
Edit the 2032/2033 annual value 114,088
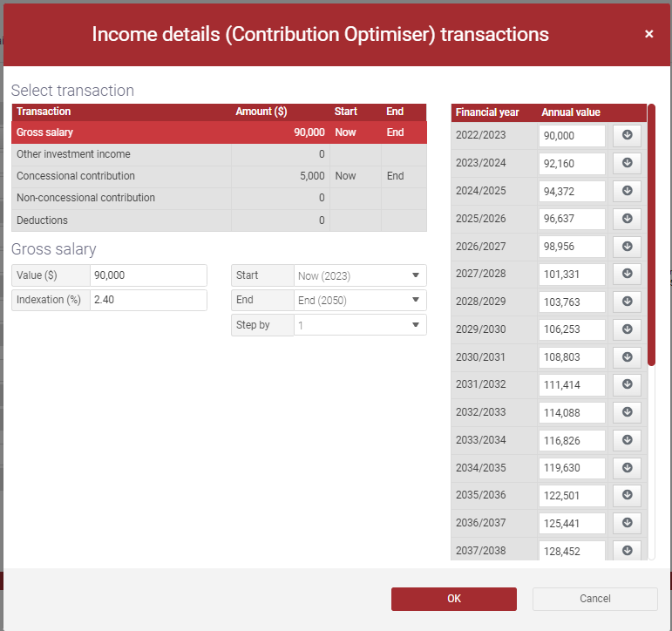[x=572, y=413]
